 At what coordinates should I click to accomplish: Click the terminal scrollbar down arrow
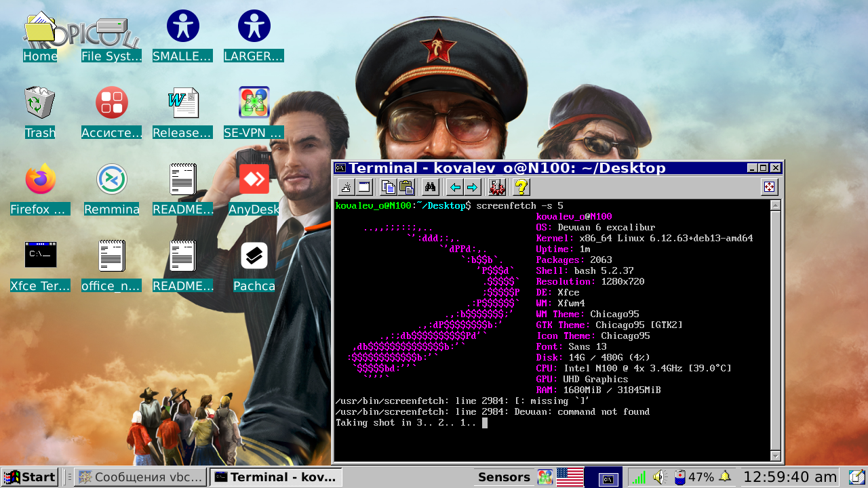coord(776,456)
